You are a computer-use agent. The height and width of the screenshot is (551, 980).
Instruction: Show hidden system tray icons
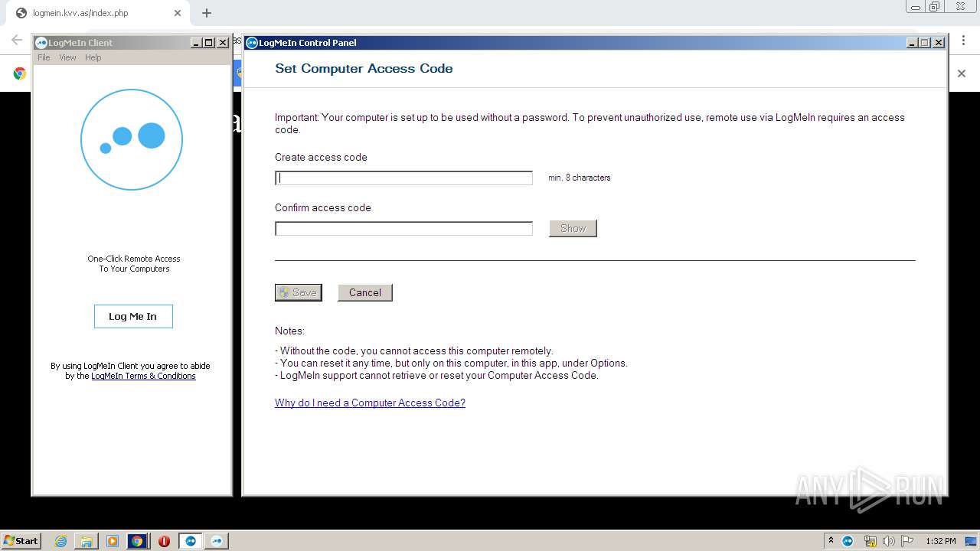(831, 540)
